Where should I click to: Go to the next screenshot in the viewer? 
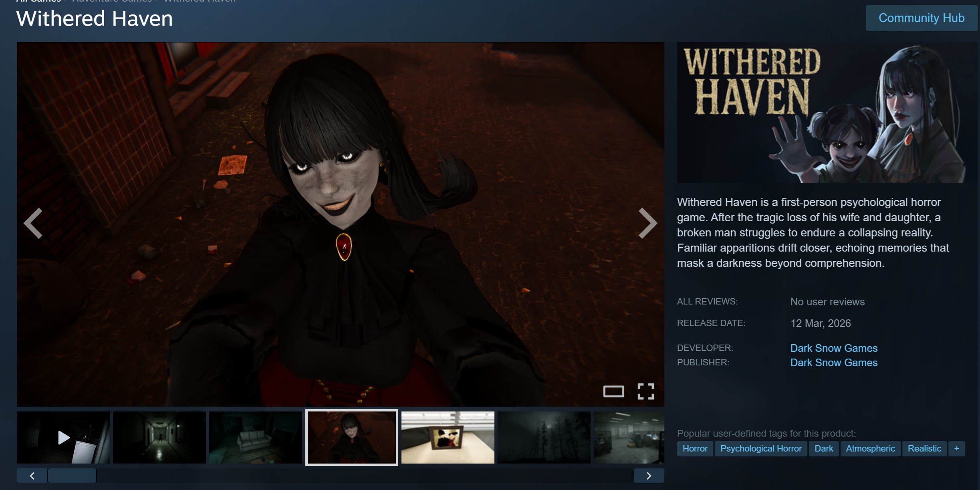[647, 223]
